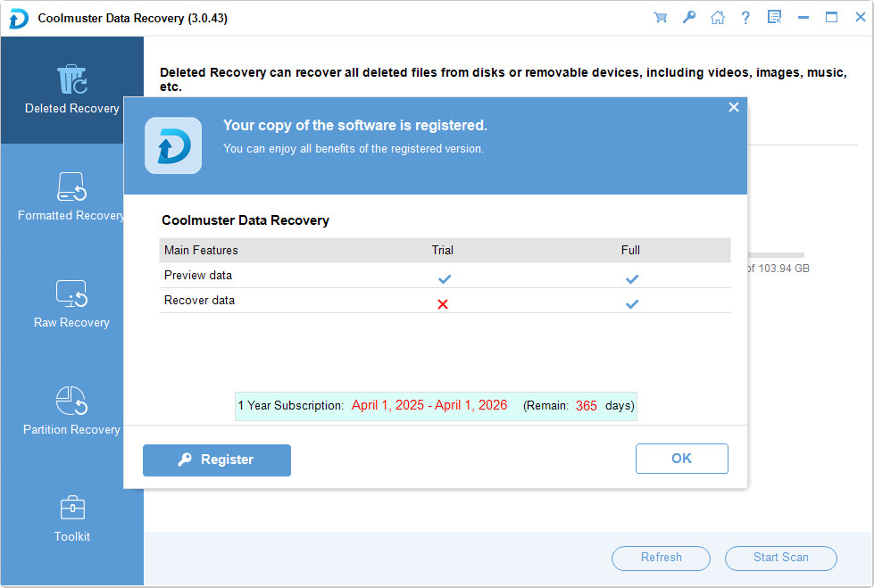Click the Deleted Recovery trash bin icon
874x588 pixels.
(x=72, y=79)
